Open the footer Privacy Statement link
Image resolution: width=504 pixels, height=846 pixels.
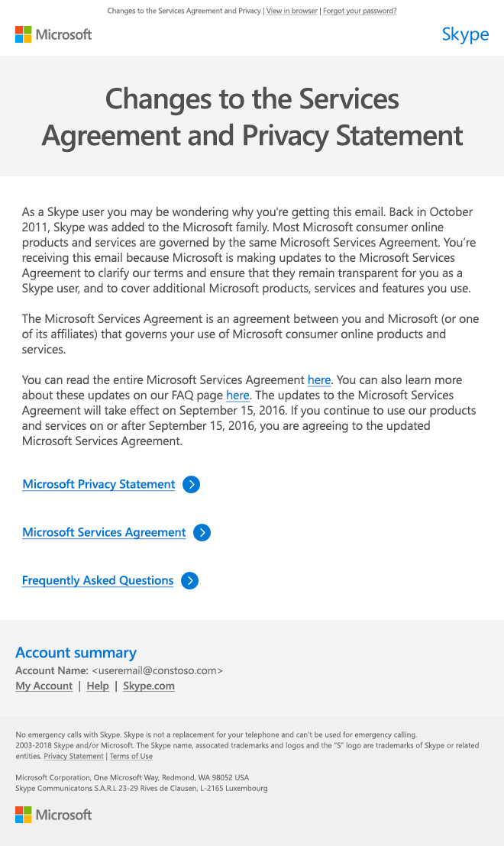pyautogui.click(x=73, y=756)
